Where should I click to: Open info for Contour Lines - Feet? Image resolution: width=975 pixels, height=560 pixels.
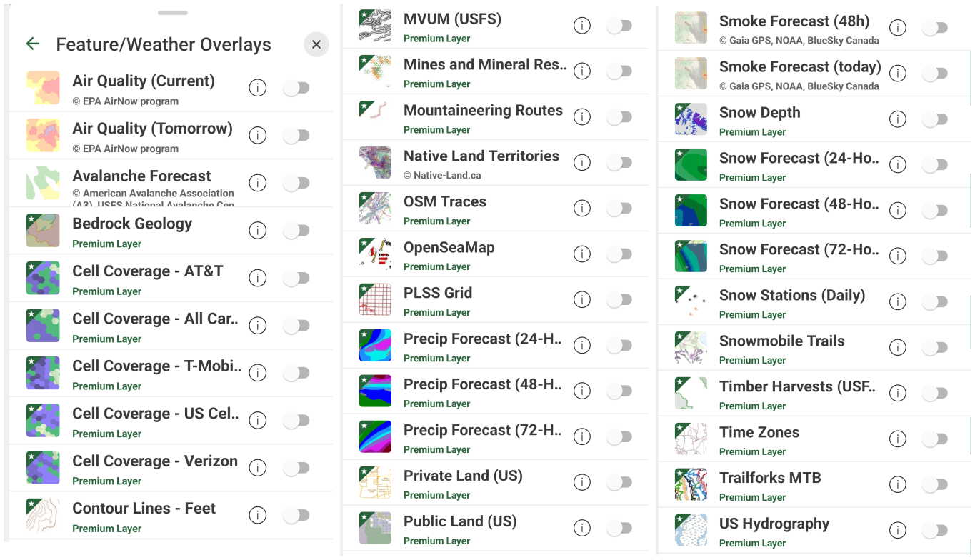tap(257, 516)
